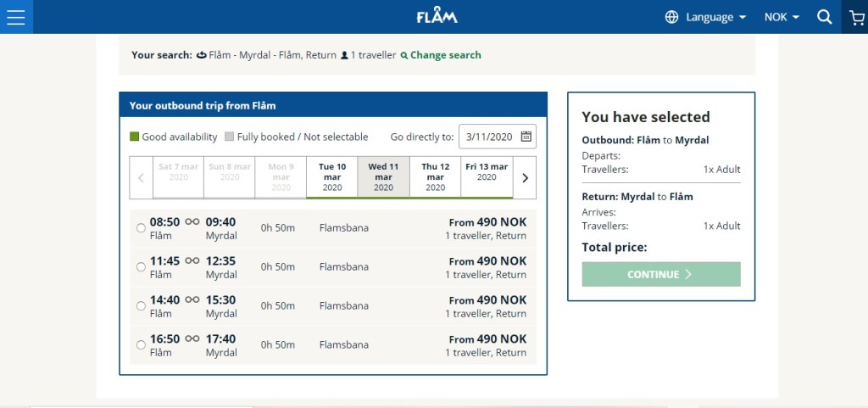Pick the 16:50 departure radio button

(141, 345)
